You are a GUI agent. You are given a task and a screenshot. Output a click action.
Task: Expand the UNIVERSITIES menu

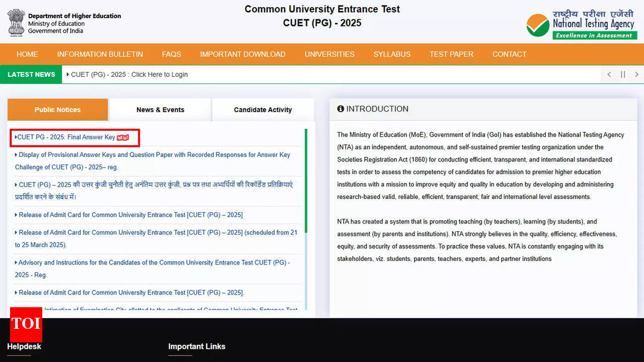coord(329,54)
